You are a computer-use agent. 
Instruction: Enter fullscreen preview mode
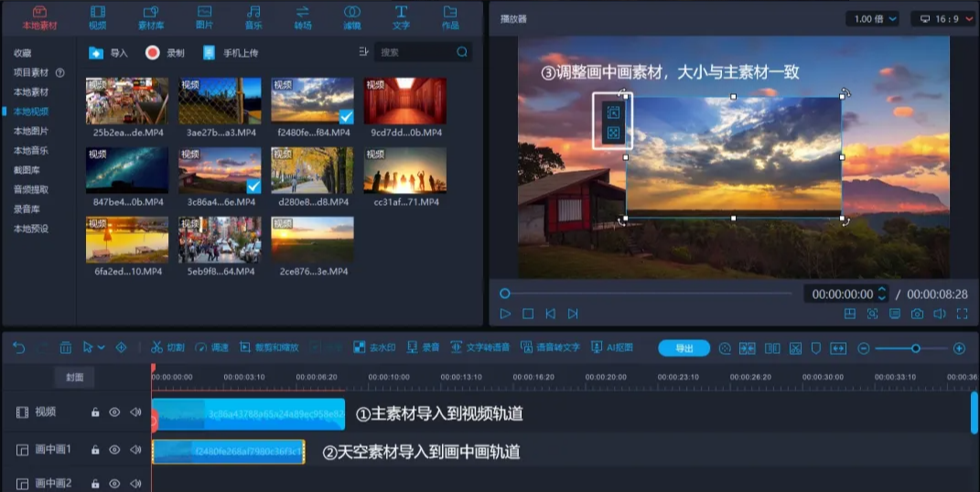tap(962, 314)
